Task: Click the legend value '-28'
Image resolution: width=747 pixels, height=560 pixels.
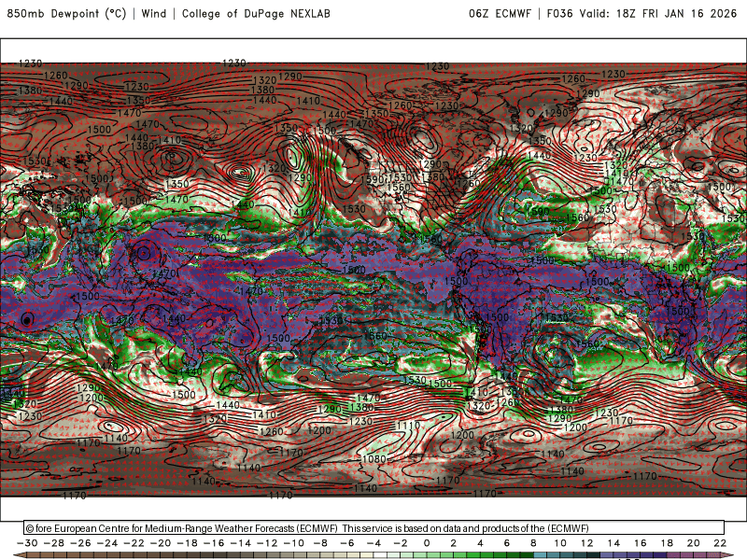Action: coord(54,543)
